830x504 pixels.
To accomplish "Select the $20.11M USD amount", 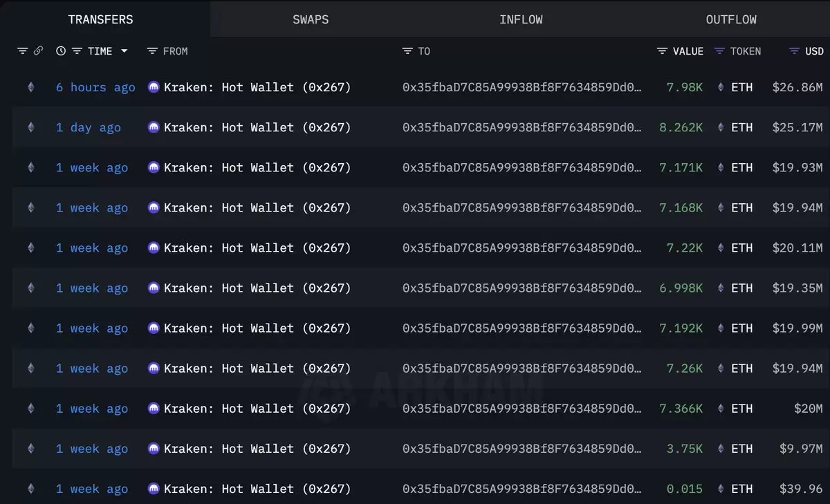I will tap(797, 248).
